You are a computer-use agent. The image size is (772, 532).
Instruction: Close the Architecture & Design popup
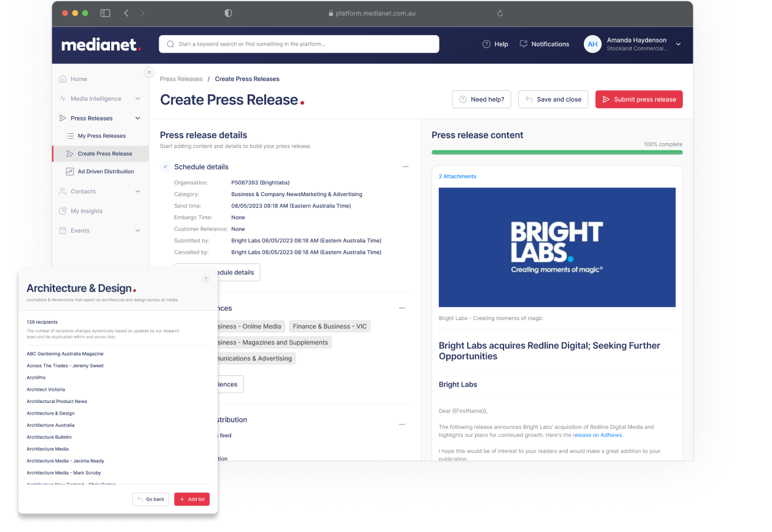[206, 278]
